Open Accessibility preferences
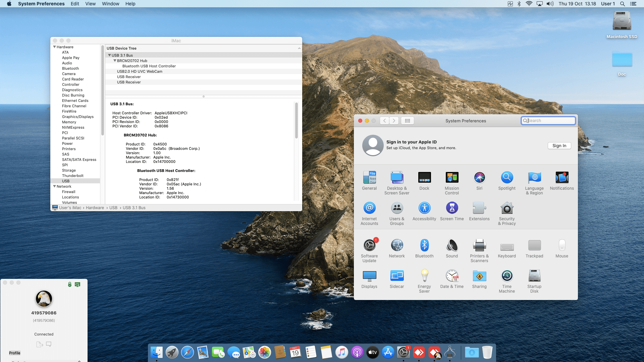 tap(424, 211)
